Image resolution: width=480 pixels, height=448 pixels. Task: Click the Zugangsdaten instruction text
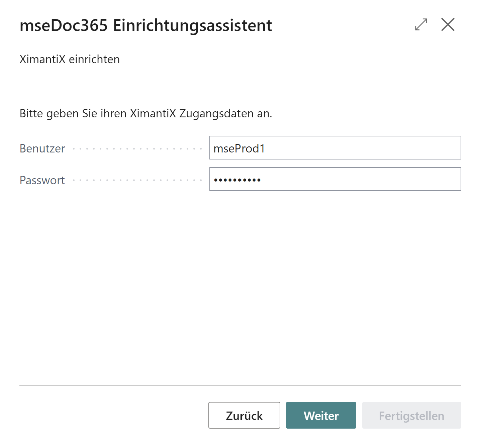pos(146,113)
